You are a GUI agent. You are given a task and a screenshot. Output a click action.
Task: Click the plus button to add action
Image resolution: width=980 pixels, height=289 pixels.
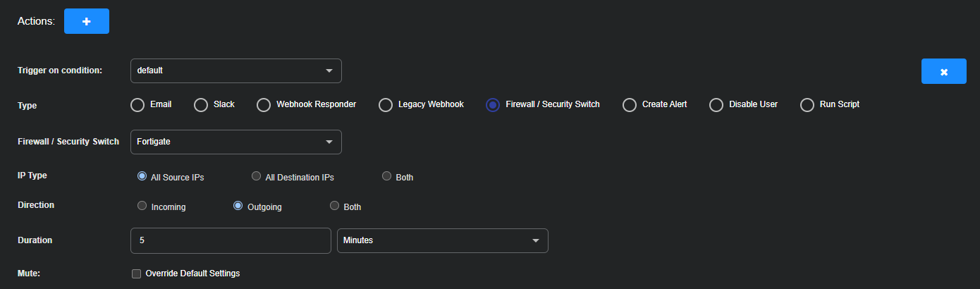coord(86,21)
